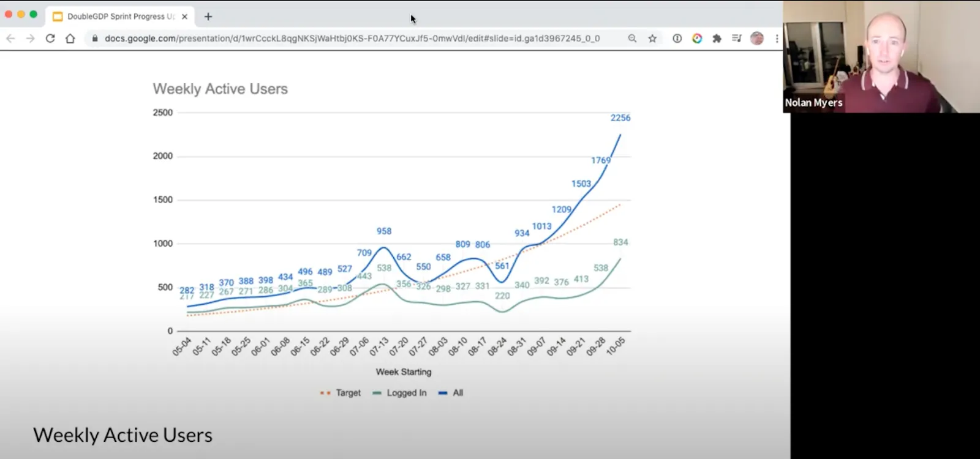Image resolution: width=980 pixels, height=459 pixels.
Task: Open a new browser tab
Action: (208, 17)
